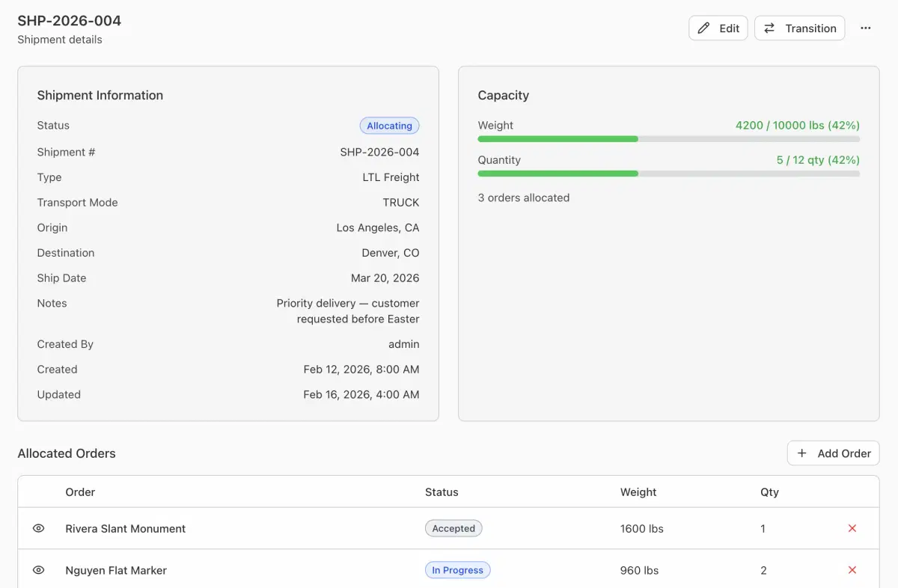The height and width of the screenshot is (588, 898).
Task: Open the Rivera Slant Monument order row
Action: pyautogui.click(x=126, y=528)
